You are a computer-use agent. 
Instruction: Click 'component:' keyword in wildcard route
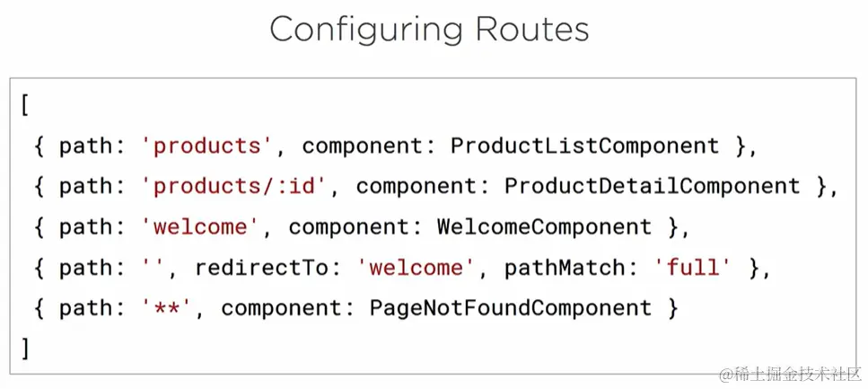pos(288,309)
